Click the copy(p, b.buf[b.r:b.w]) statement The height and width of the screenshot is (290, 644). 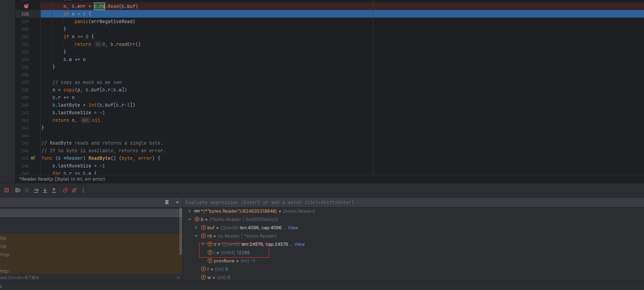click(x=90, y=90)
